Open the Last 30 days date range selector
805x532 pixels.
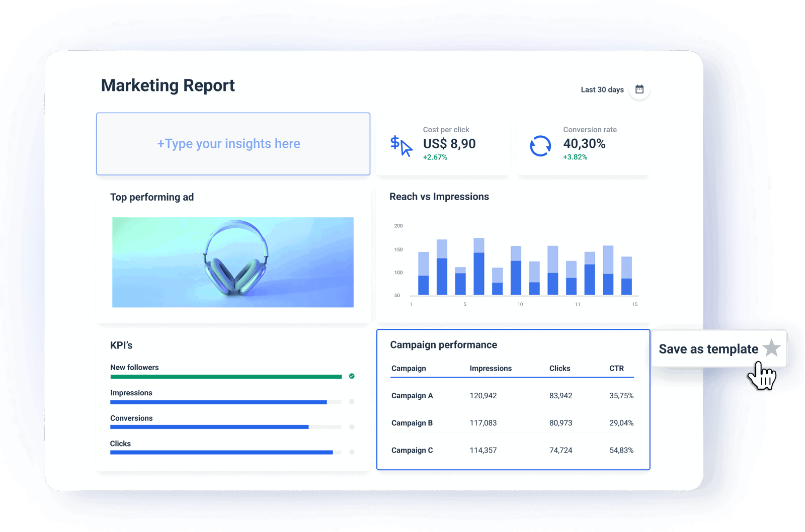pyautogui.click(x=602, y=90)
